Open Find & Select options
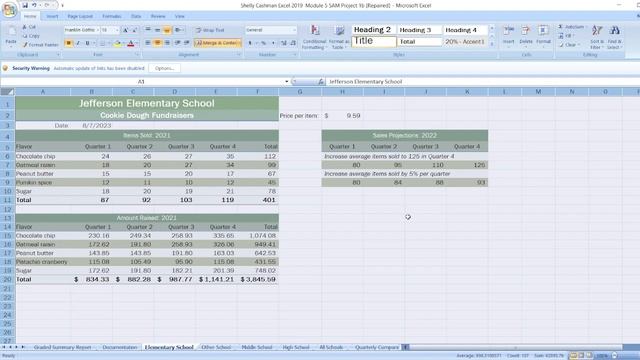The image size is (640, 360). pos(614,37)
